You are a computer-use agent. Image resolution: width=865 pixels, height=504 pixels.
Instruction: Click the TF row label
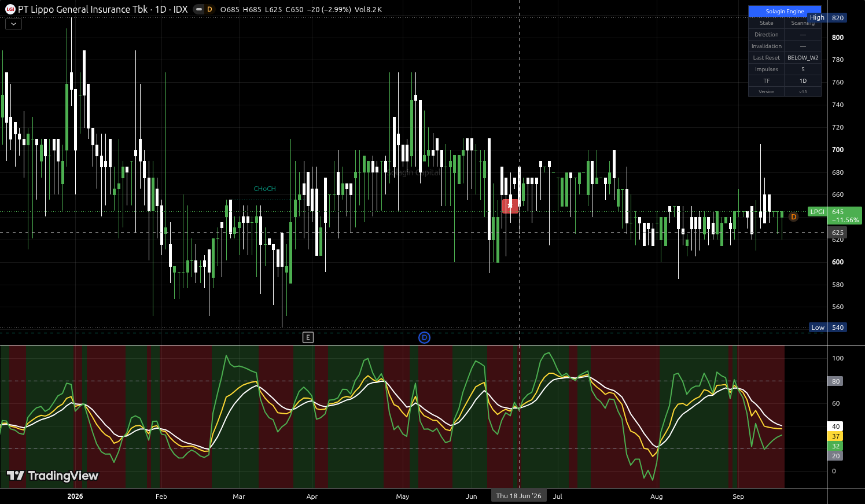pos(766,81)
